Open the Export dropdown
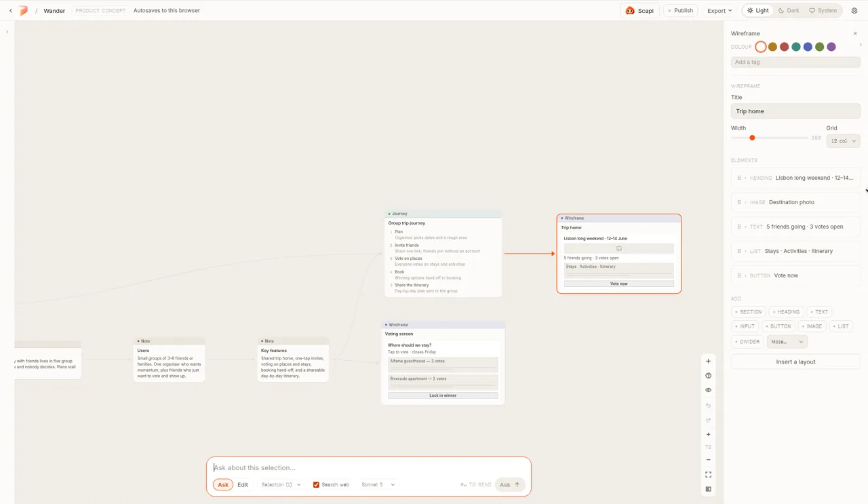The height and width of the screenshot is (504, 868). tap(719, 11)
